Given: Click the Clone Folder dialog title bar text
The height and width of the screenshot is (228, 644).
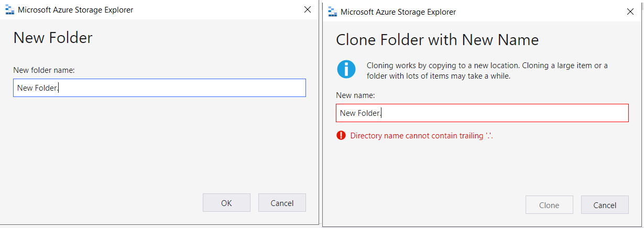Looking at the screenshot, I should (398, 12).
